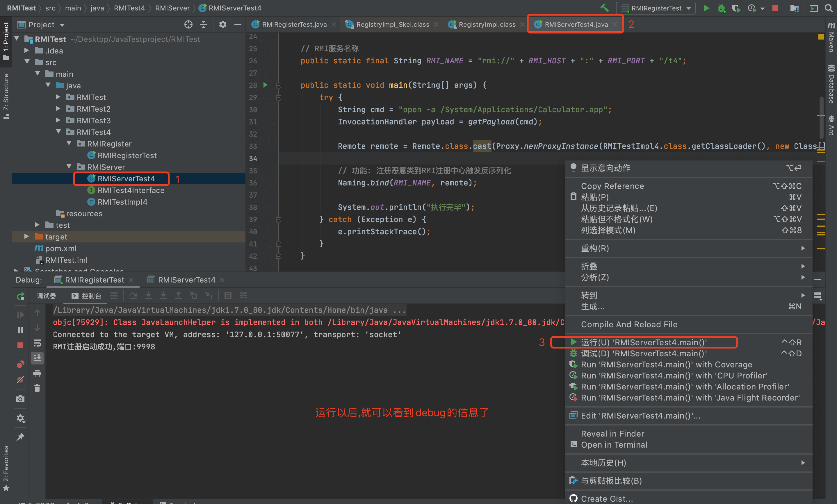Viewport: 837px width, 504px height.
Task: Toggle scroll to end in the console
Action: (37, 358)
